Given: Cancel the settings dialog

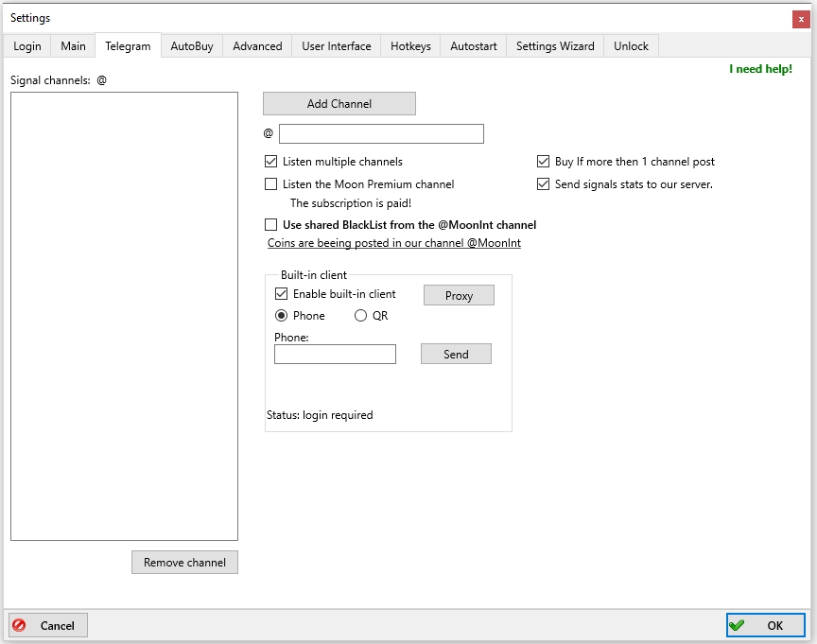Looking at the screenshot, I should tap(48, 625).
